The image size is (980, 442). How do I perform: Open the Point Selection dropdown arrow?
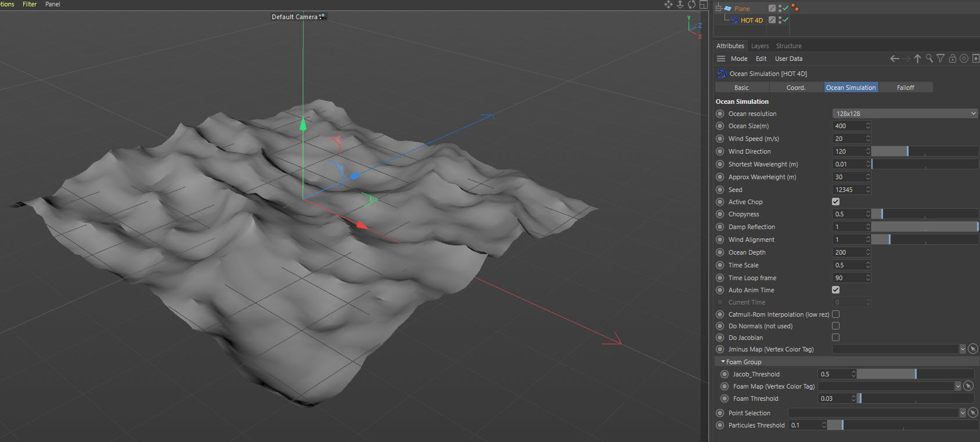tap(962, 413)
